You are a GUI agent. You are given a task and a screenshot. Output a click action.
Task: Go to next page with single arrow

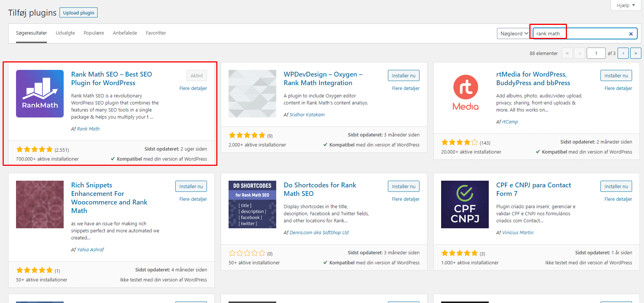tap(623, 53)
